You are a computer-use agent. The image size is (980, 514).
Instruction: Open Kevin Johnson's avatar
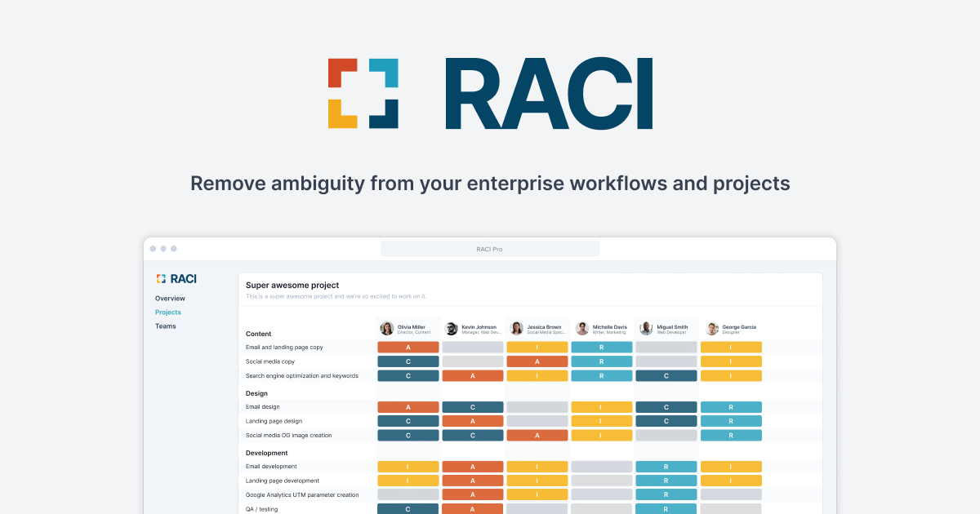coord(452,329)
